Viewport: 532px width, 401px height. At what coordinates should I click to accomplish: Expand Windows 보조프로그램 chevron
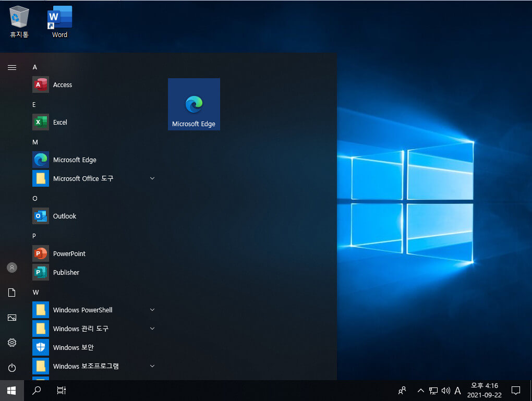tap(152, 366)
